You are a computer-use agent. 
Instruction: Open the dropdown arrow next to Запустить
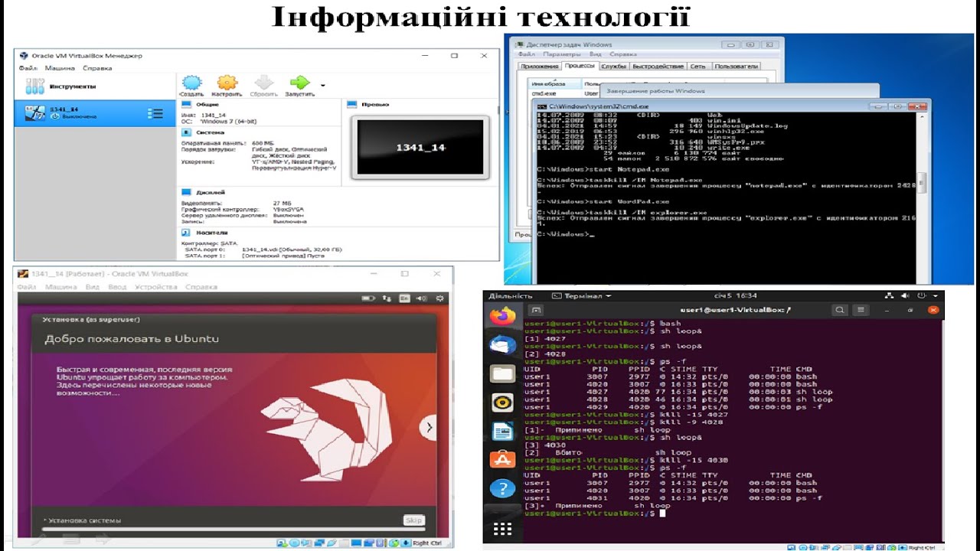[x=323, y=85]
